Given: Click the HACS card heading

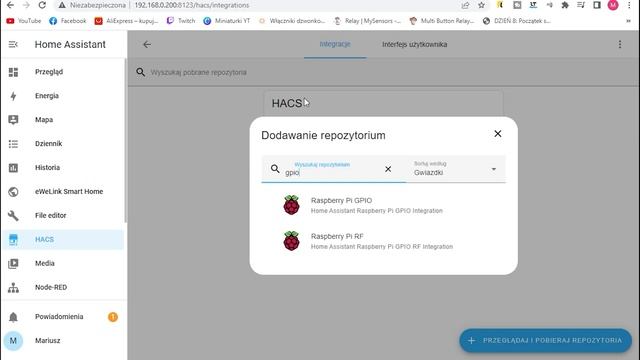Looking at the screenshot, I should (x=287, y=103).
